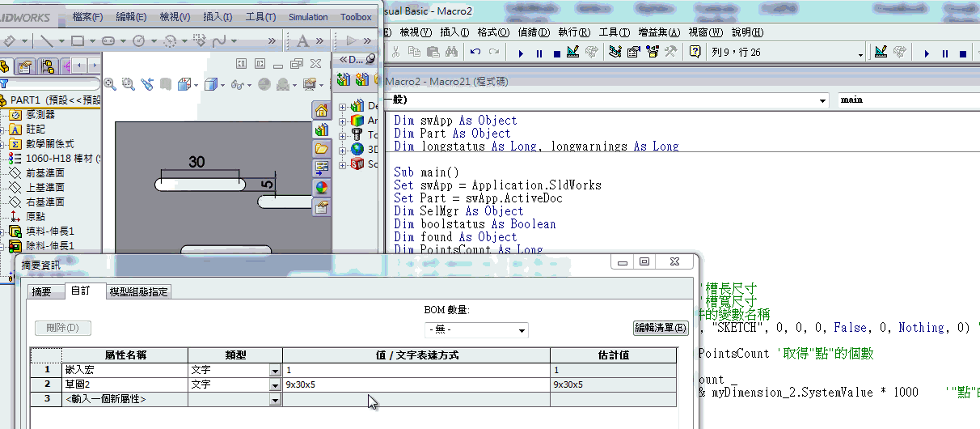This screenshot has height=429, width=980.
Task: Pin the Design Library task pane
Action: point(370,58)
